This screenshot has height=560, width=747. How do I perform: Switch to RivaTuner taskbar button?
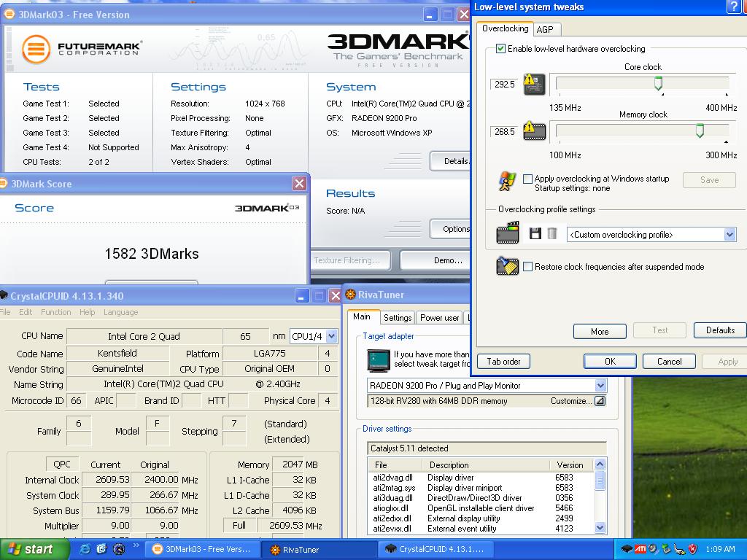pos(319,550)
